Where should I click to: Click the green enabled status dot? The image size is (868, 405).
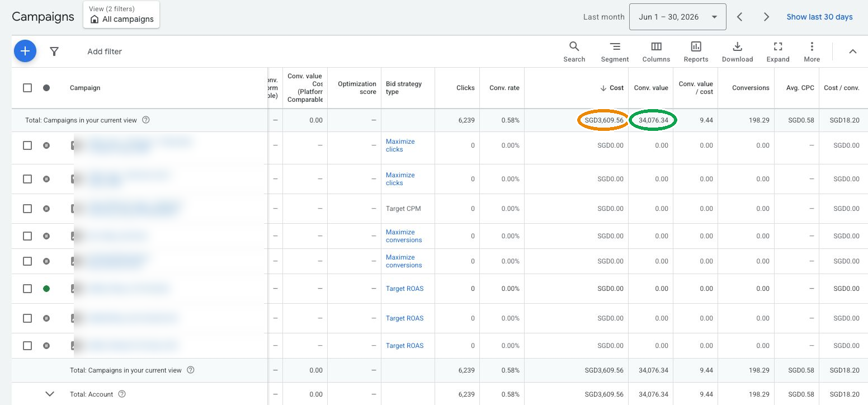click(46, 289)
